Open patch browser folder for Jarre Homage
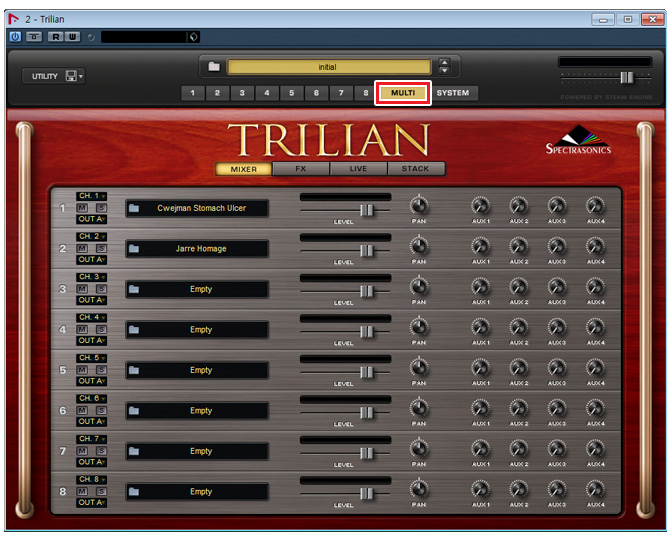 [134, 249]
